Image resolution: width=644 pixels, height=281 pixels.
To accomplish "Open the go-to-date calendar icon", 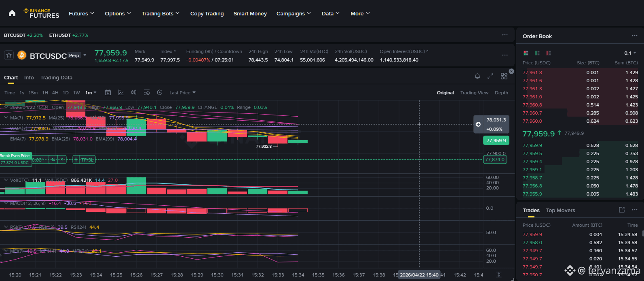I will (108, 93).
